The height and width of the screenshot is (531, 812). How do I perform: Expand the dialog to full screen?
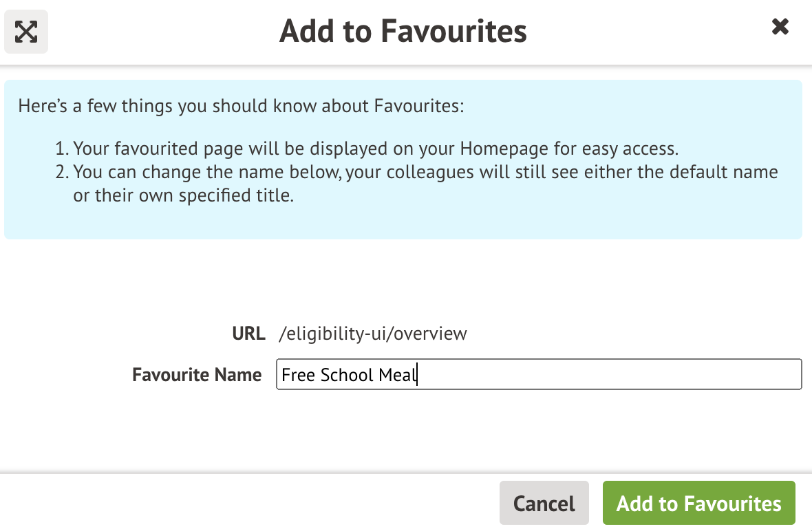coord(26,31)
